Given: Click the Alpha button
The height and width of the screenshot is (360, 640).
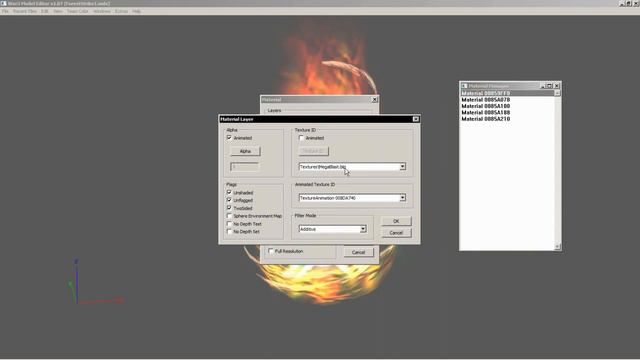Looking at the screenshot, I should click(x=245, y=151).
